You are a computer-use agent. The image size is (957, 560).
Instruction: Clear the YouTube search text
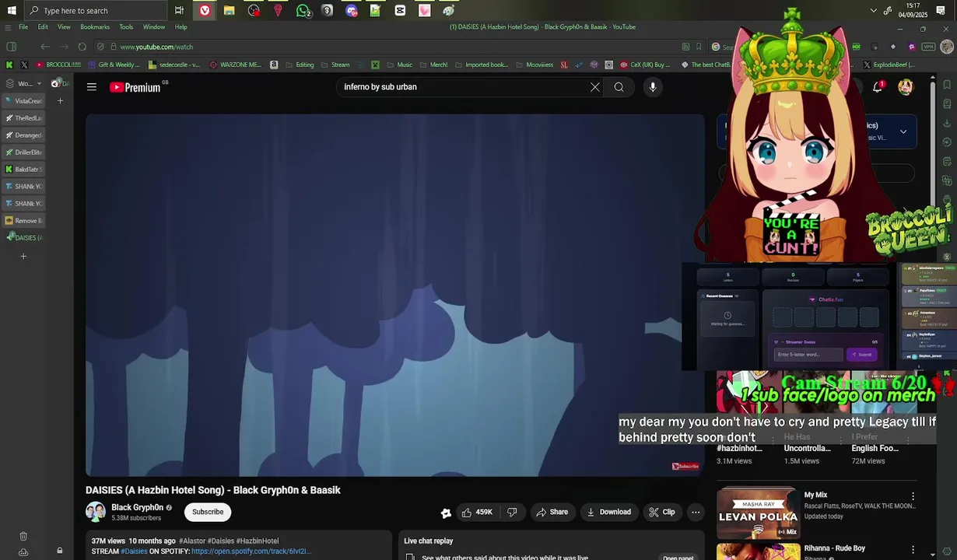tap(595, 87)
